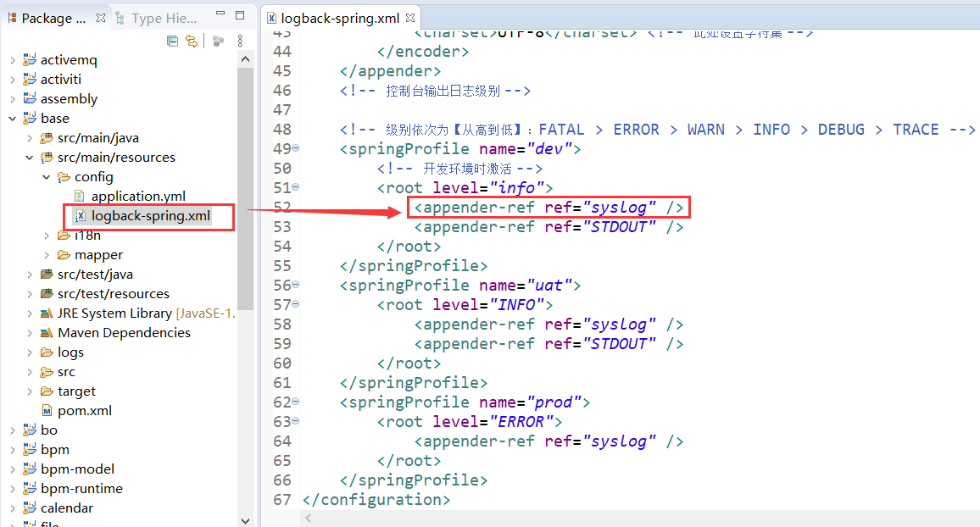Expand src/main/java folder
The width and height of the screenshot is (980, 527).
coord(30,138)
